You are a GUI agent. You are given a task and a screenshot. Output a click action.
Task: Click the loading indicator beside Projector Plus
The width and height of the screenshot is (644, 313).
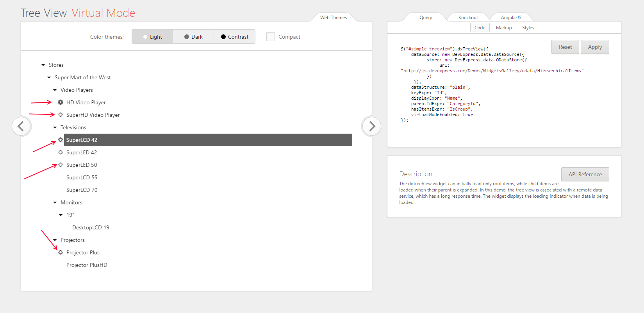(x=61, y=252)
